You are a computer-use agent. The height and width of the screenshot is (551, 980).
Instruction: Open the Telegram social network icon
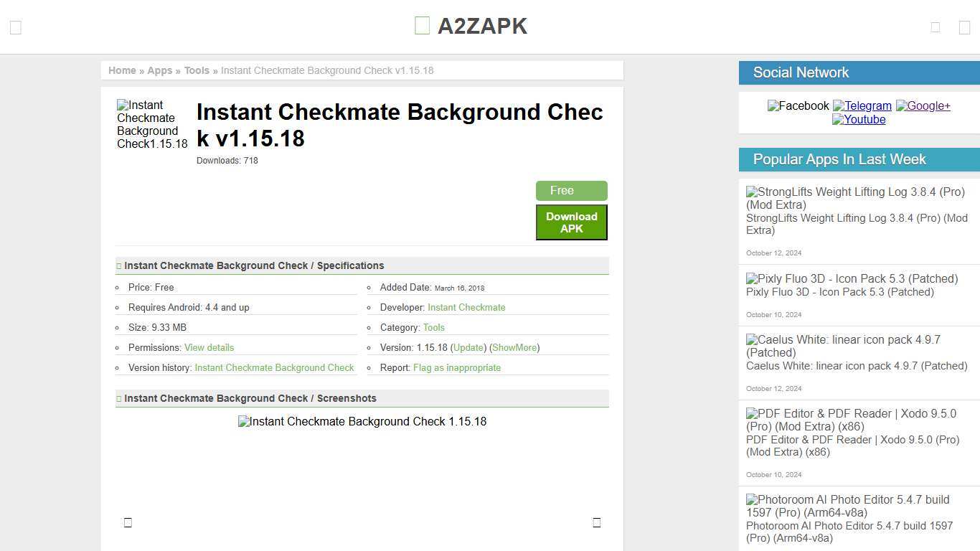coord(862,105)
